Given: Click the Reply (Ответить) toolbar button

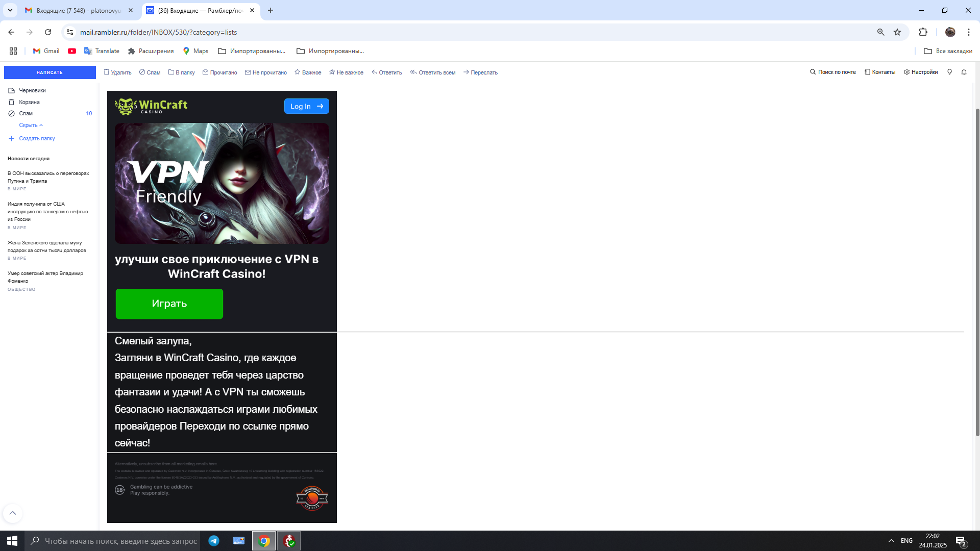Looking at the screenshot, I should point(386,72).
